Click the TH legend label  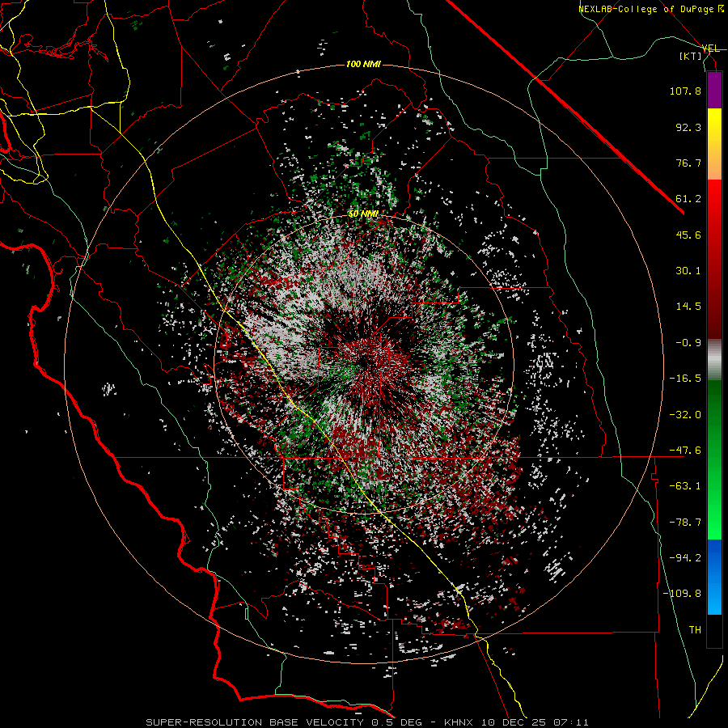(x=695, y=630)
